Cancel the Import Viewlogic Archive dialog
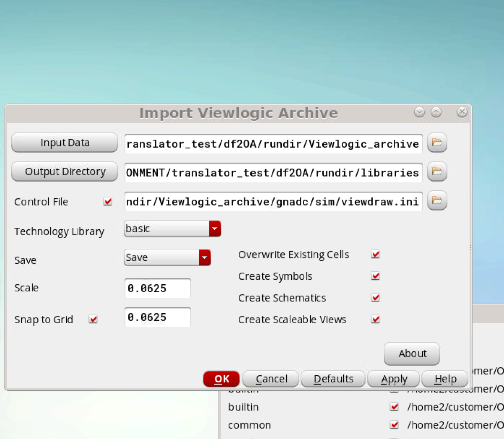 tap(271, 379)
